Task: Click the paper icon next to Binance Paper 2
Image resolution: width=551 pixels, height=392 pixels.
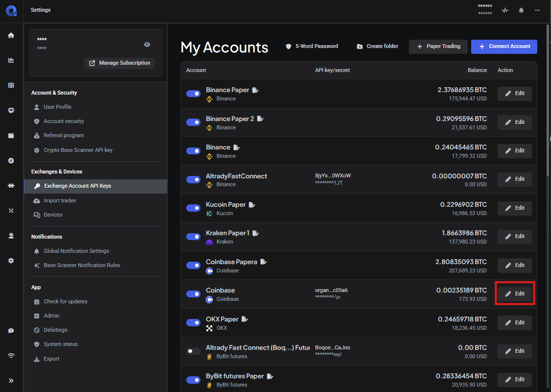Action: click(260, 119)
